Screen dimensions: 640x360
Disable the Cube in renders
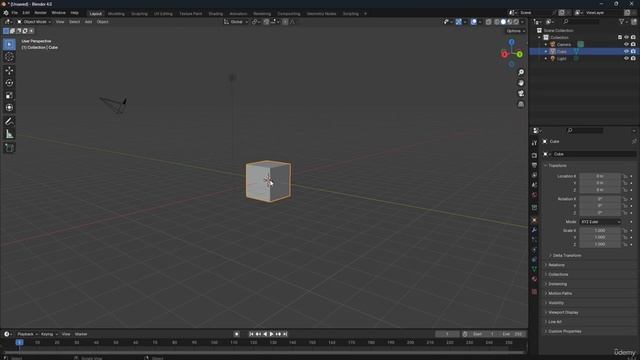pos(633,51)
